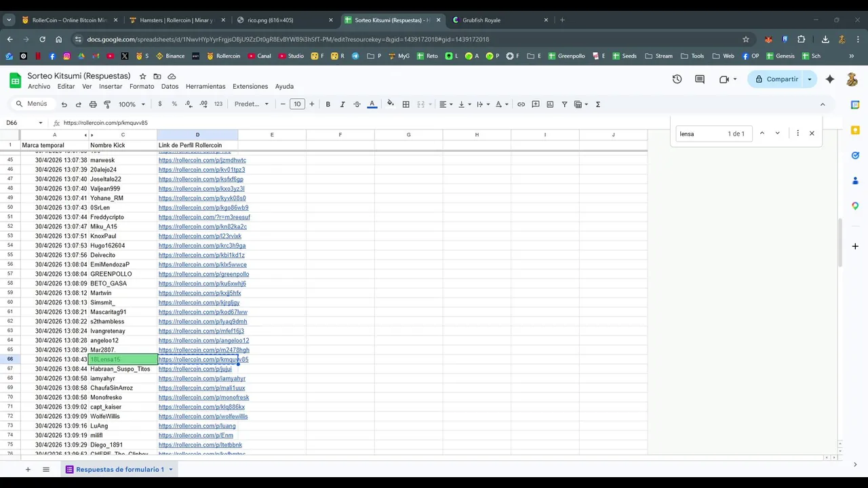Add a new sheet with plus
Screen dimensions: 868x488
pyautogui.click(x=28, y=469)
